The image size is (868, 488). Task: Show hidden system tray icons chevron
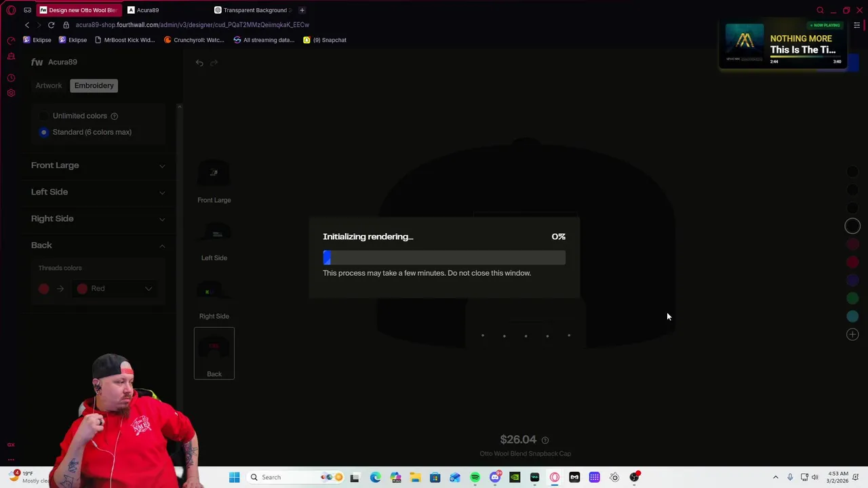[x=776, y=477]
